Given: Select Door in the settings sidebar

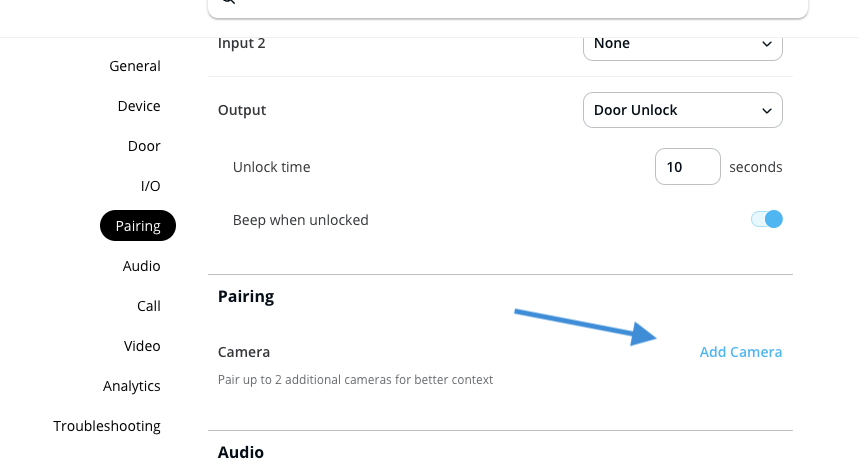Looking at the screenshot, I should pos(144,146).
